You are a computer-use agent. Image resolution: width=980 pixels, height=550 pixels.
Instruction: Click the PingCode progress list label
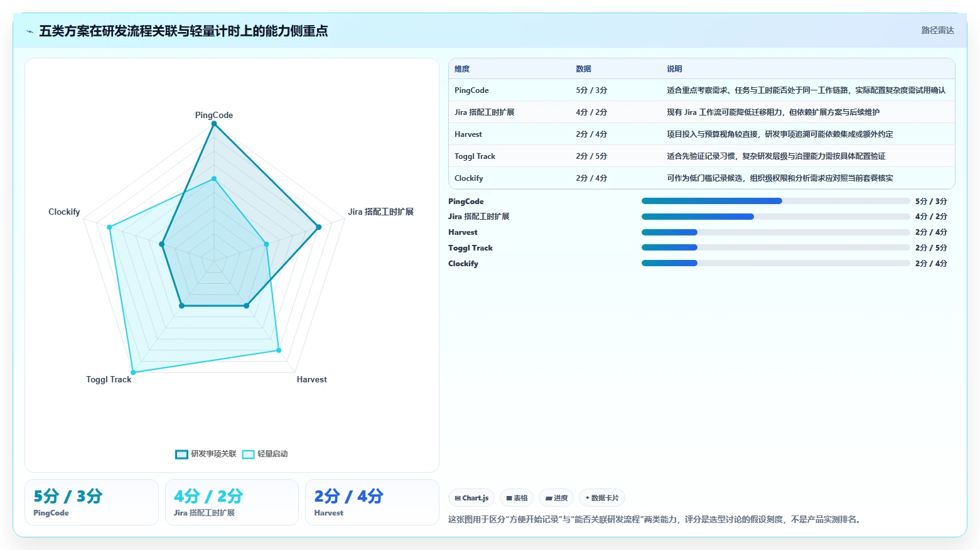point(466,201)
